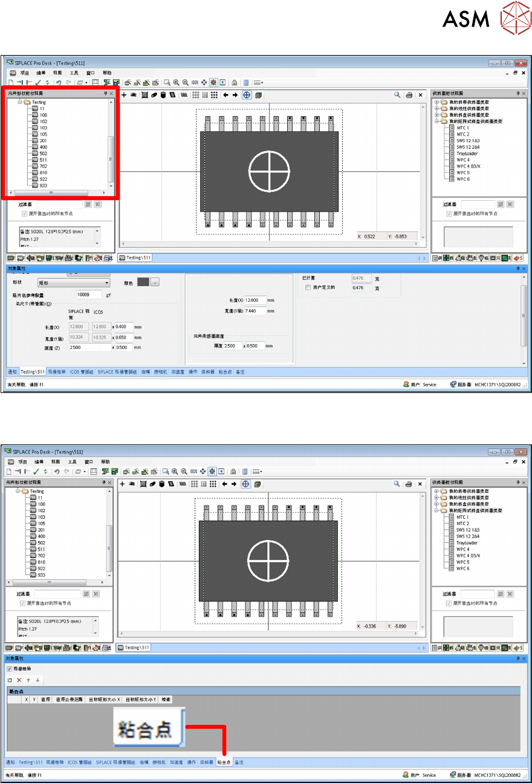Toggle circled crosshair icon in lower shape toolbar
The width and height of the screenshot is (532, 783).
(245, 484)
